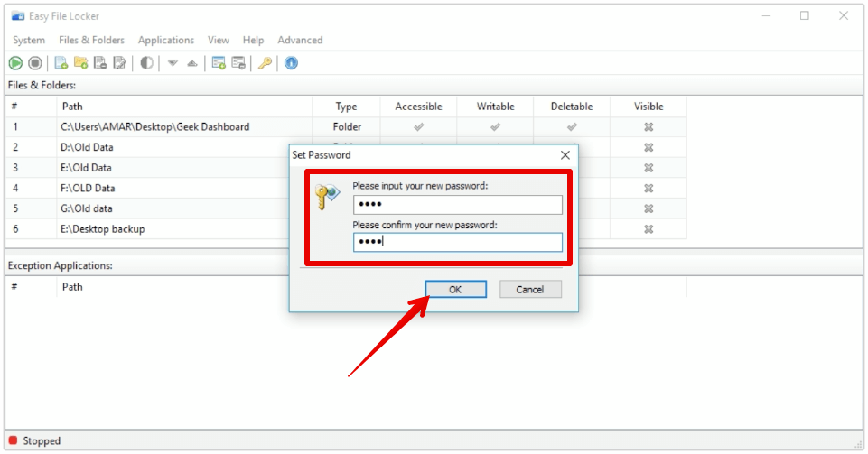Click the Move Up arrow toolbar icon

tap(192, 63)
